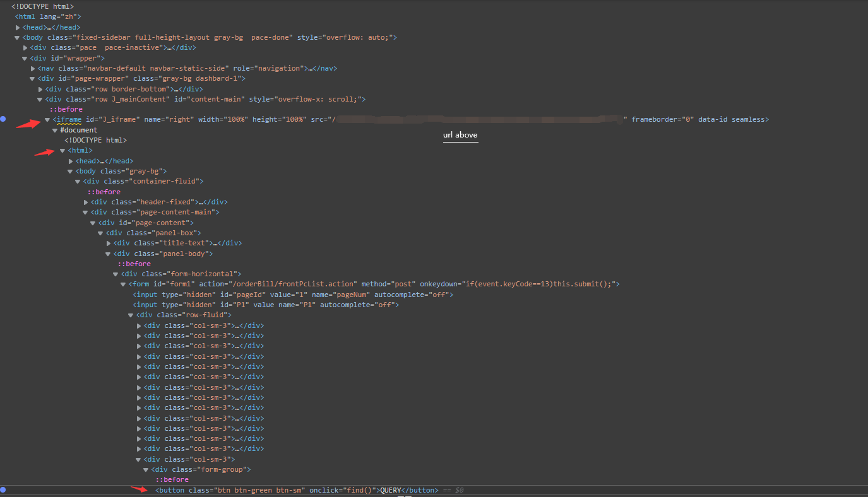This screenshot has height=497, width=868.
Task: Collapse the div class="panel-box" node
Action: [x=101, y=233]
